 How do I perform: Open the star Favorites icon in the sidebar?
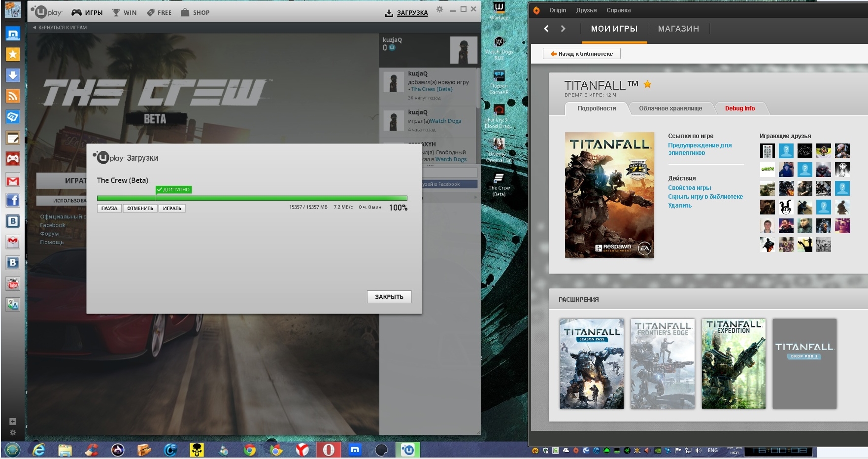[x=13, y=54]
